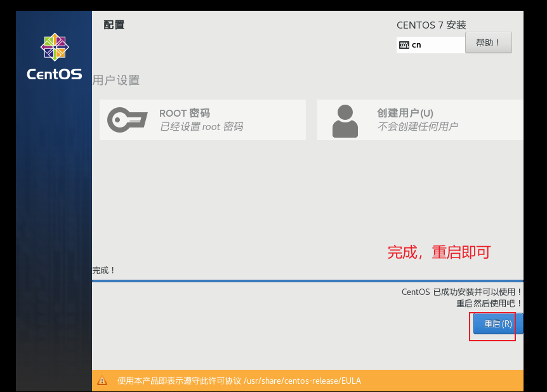Click the keyboard layout icon next to cn
Image resolution: width=547 pixels, height=392 pixels.
404,45
